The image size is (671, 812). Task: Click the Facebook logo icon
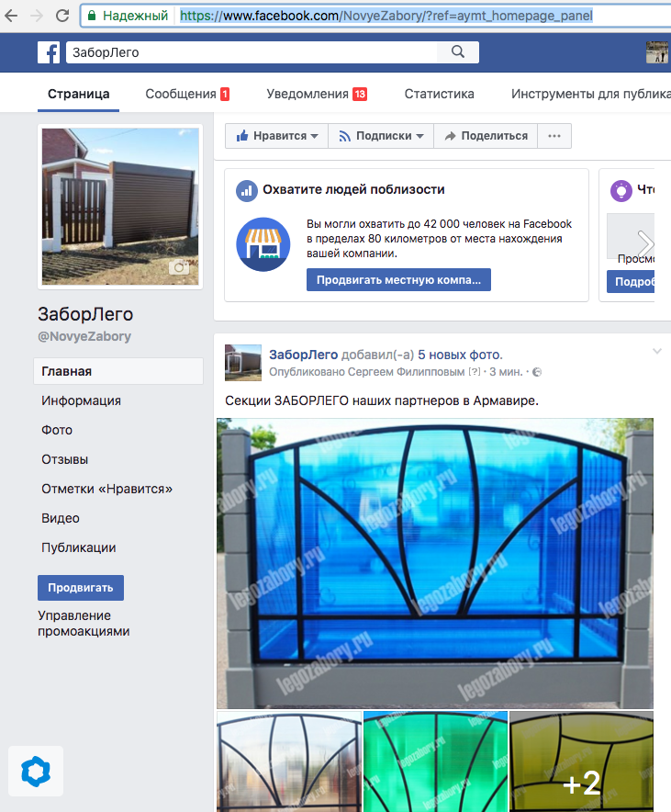click(x=49, y=52)
